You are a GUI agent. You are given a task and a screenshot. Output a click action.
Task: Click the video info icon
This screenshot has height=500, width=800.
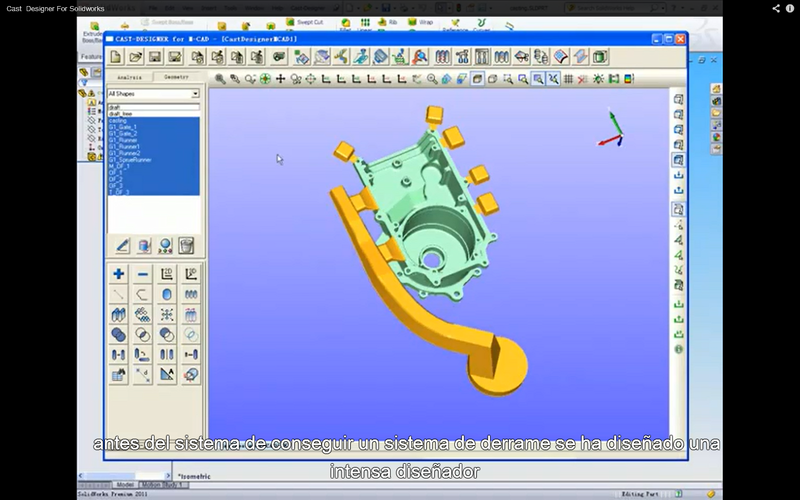coord(789,8)
